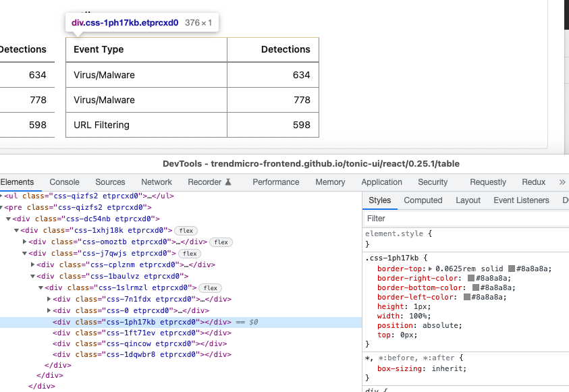Open the Requestly panel
The width and height of the screenshot is (569, 392).
487,181
